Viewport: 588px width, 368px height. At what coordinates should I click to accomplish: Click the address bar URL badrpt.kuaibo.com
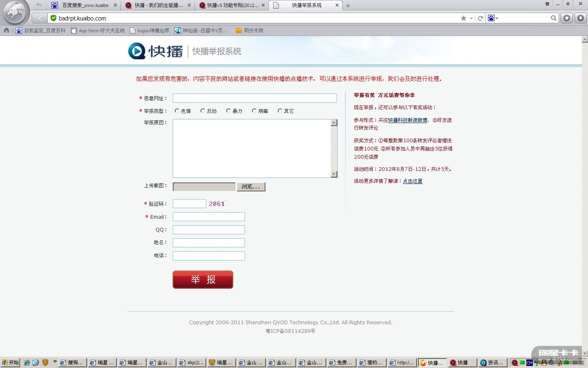pos(82,18)
